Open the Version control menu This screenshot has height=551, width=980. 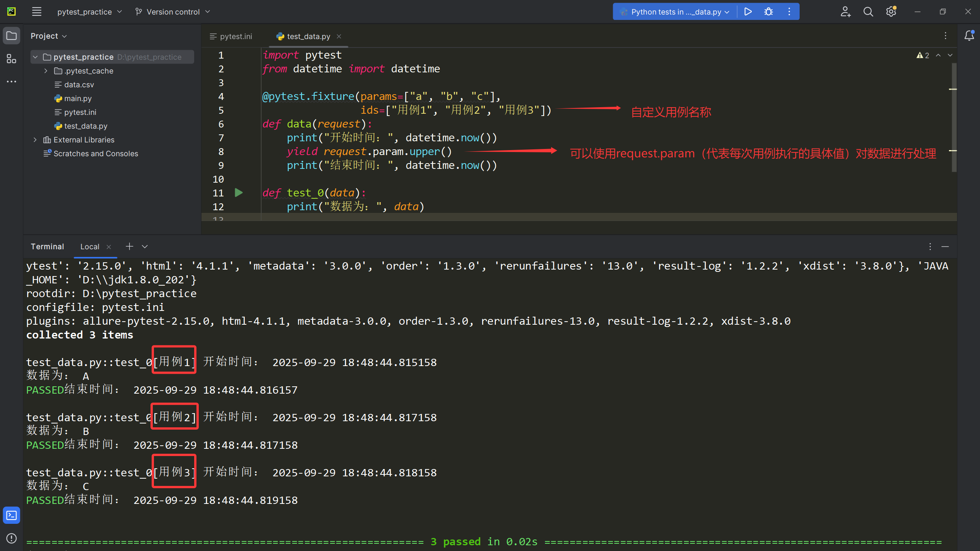(x=173, y=12)
